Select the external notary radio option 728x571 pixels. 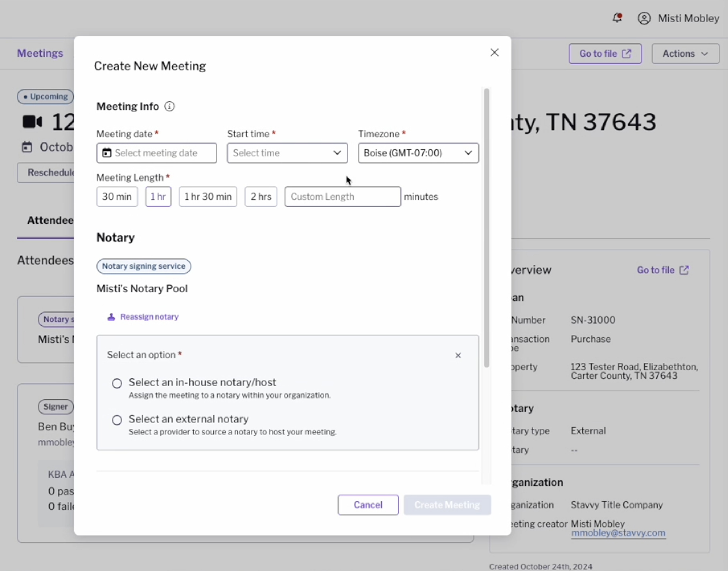pyautogui.click(x=117, y=420)
